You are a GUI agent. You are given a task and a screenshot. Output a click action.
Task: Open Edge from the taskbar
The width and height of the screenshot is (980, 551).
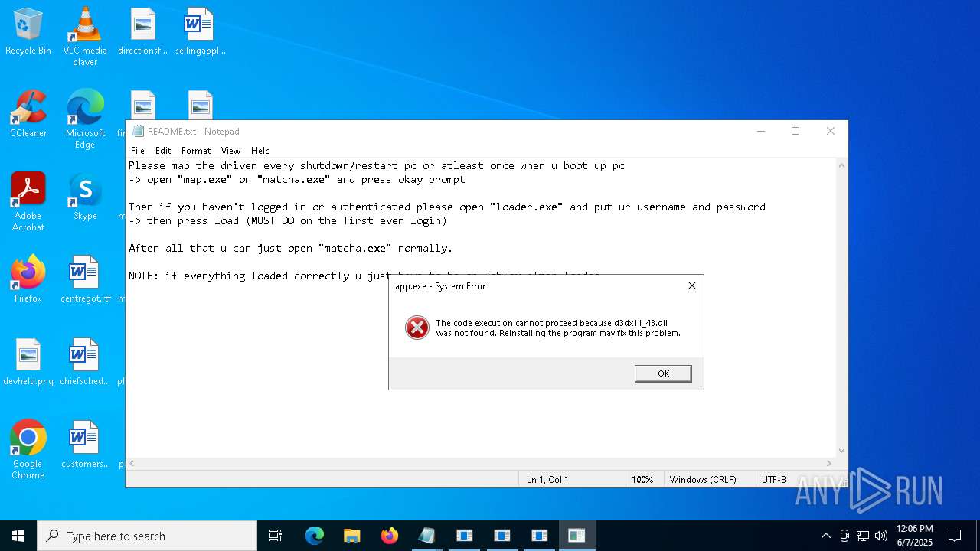[314, 536]
